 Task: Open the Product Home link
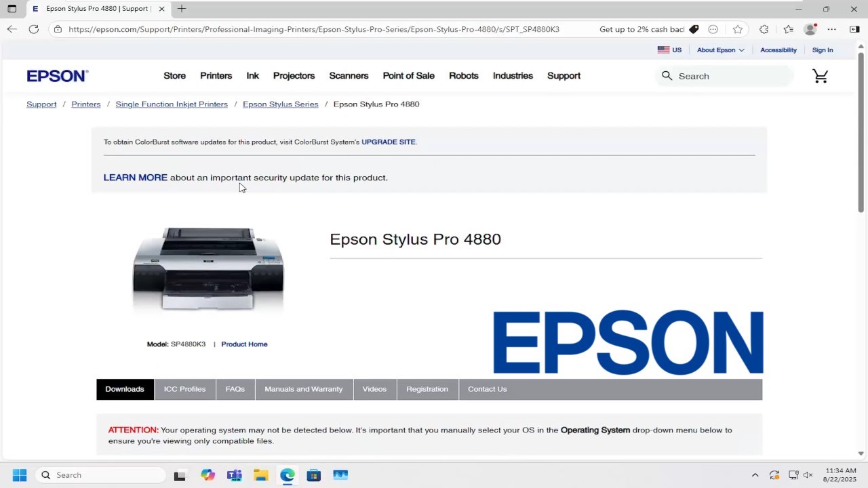point(244,344)
